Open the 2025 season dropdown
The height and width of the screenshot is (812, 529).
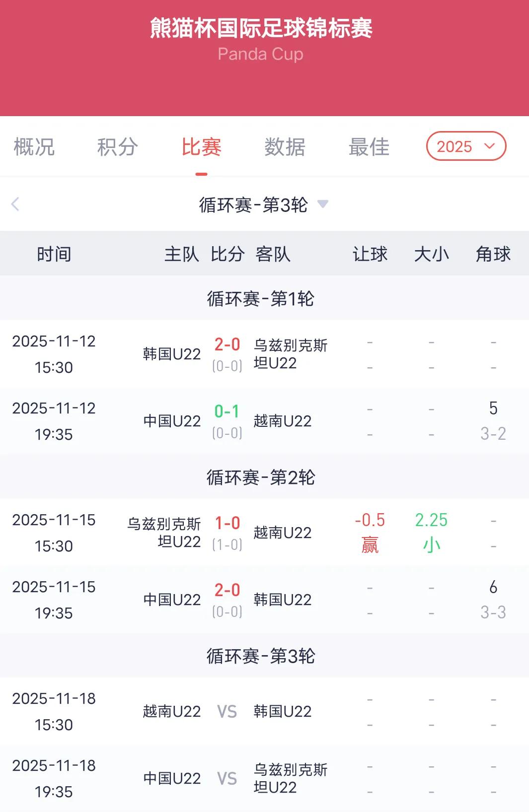pos(466,146)
